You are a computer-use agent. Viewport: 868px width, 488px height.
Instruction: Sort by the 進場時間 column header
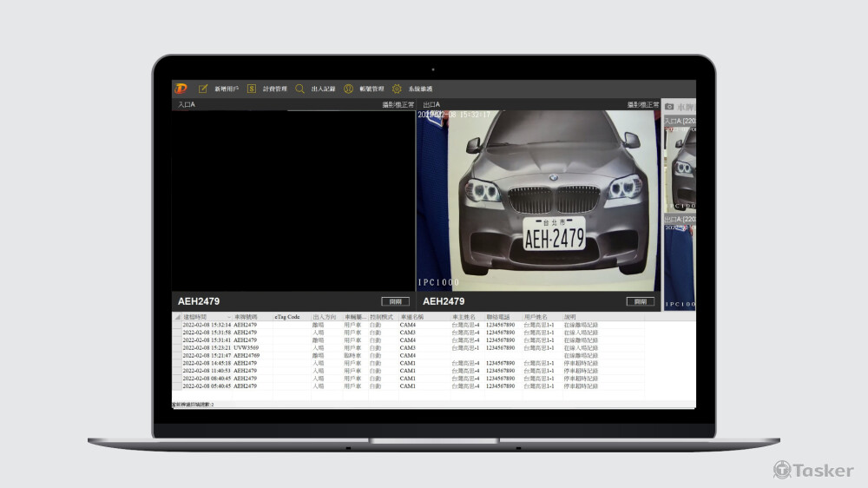click(x=195, y=317)
